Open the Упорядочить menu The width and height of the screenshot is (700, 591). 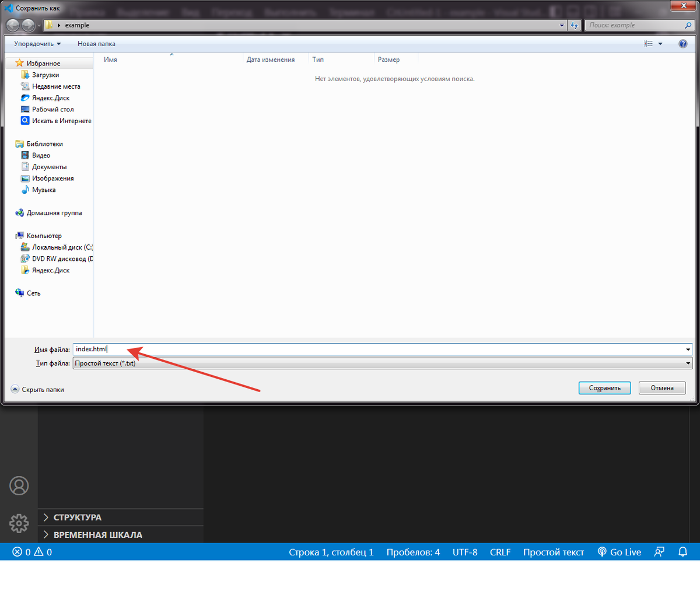(37, 44)
